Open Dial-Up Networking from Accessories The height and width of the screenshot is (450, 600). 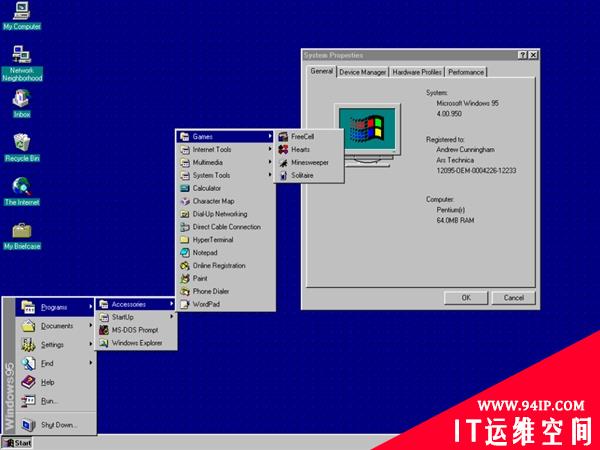click(x=226, y=214)
